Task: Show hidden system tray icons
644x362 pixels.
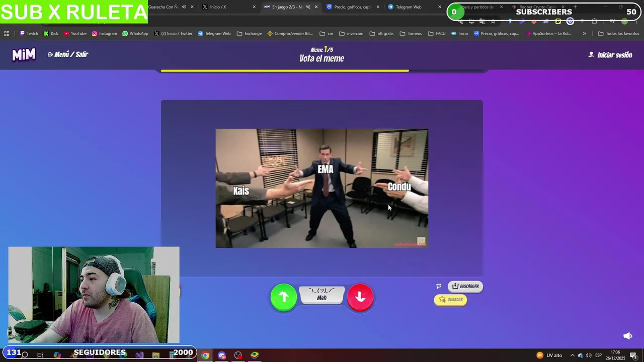Action: tap(572, 355)
